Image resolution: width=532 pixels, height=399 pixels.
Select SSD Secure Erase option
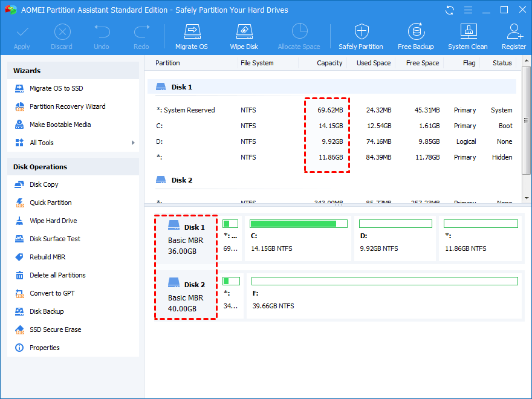[x=55, y=329]
